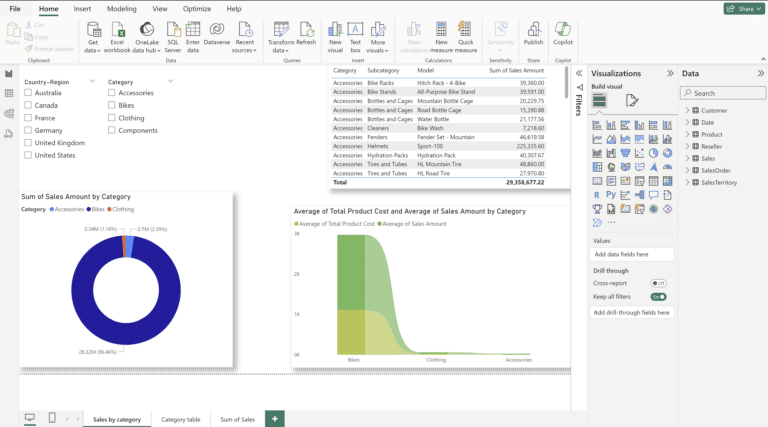
Task: Expand the Sales table
Action: 687,158
